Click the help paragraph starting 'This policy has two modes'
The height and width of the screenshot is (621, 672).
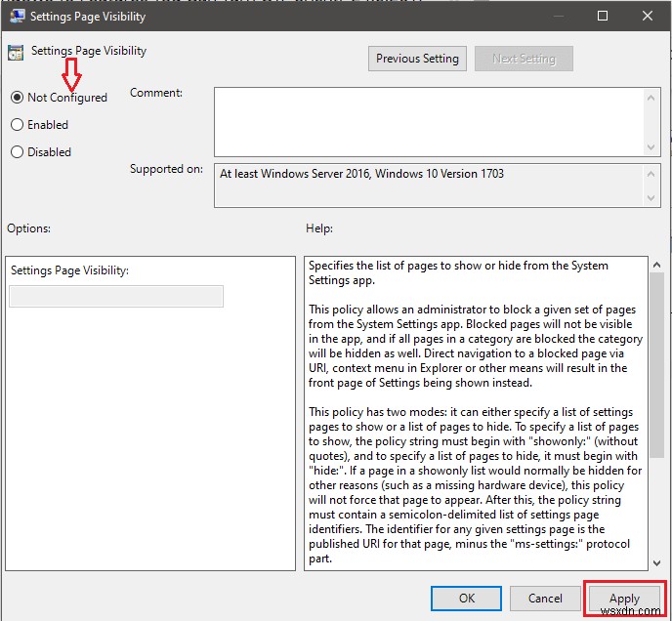[476, 484]
